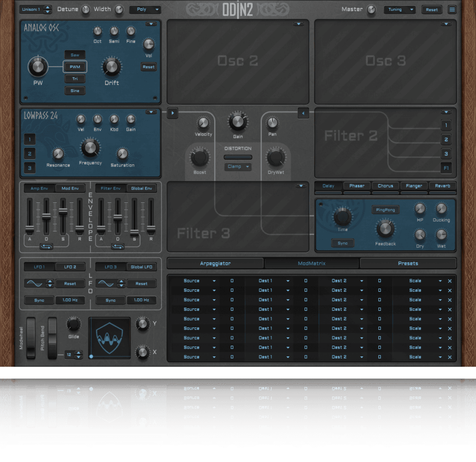Click the oscillator Vol knob
Screen dimensions: 476x462
[x=148, y=44]
